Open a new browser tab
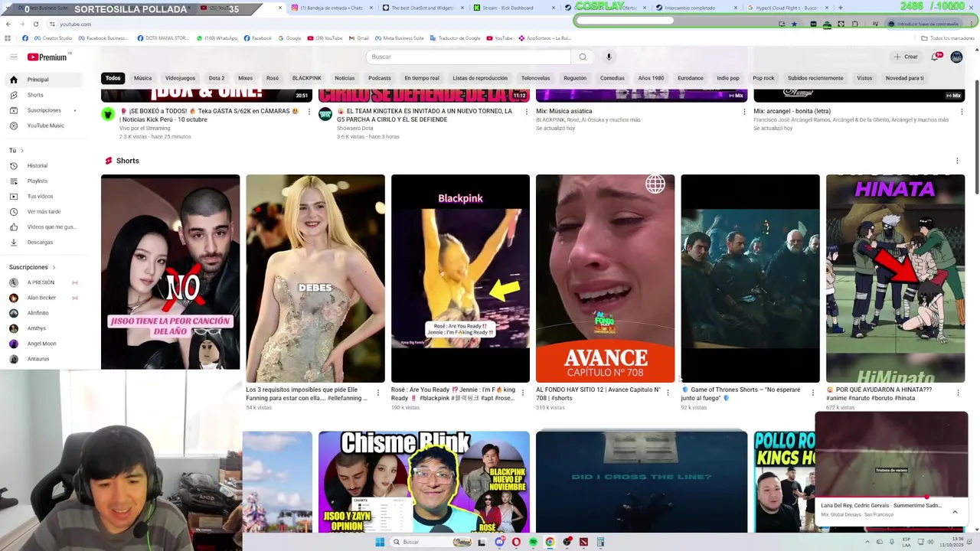Image resolution: width=980 pixels, height=551 pixels. [841, 8]
